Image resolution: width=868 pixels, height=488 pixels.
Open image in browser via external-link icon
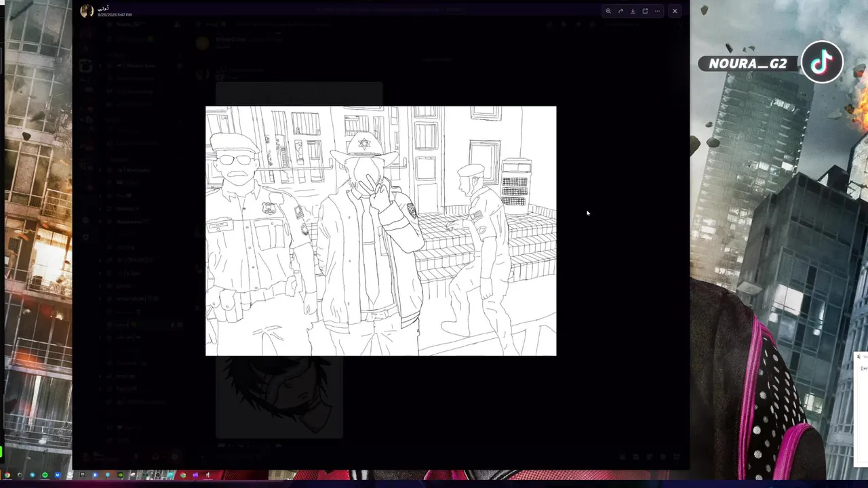coord(645,11)
